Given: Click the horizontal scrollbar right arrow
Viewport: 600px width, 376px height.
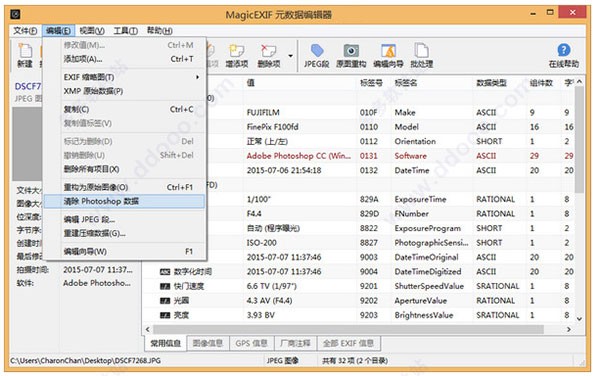Looking at the screenshot, I should (x=569, y=329).
